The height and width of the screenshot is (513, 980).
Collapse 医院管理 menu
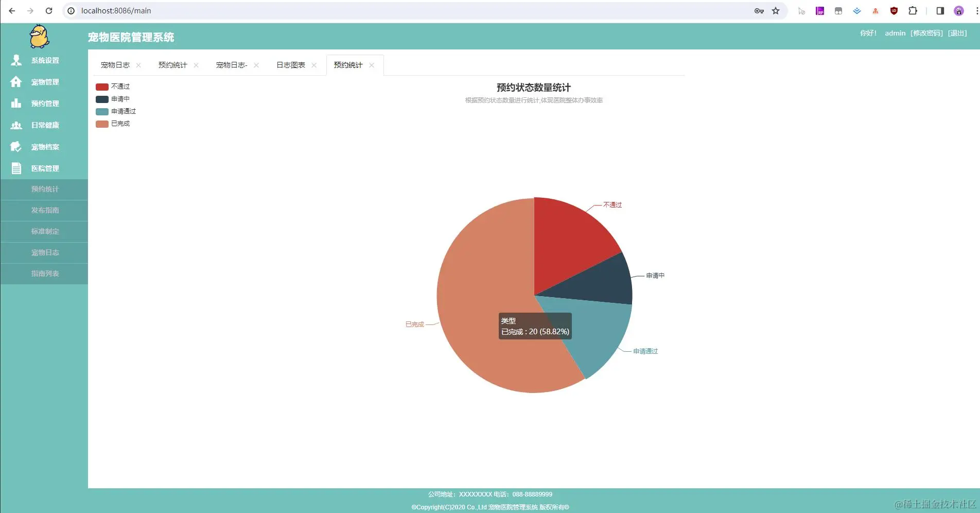[44, 168]
